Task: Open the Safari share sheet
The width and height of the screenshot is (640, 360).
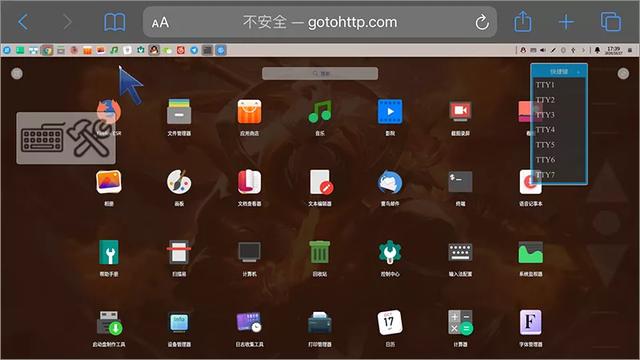Action: point(523,21)
